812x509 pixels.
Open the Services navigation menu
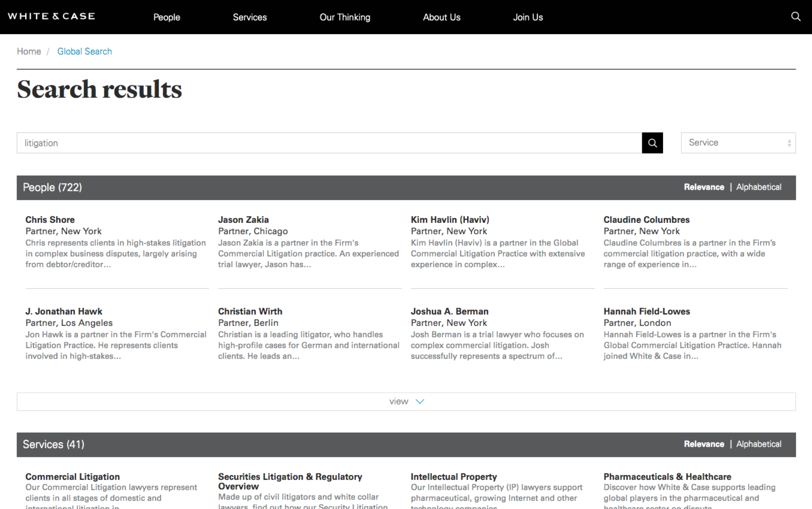(x=250, y=17)
